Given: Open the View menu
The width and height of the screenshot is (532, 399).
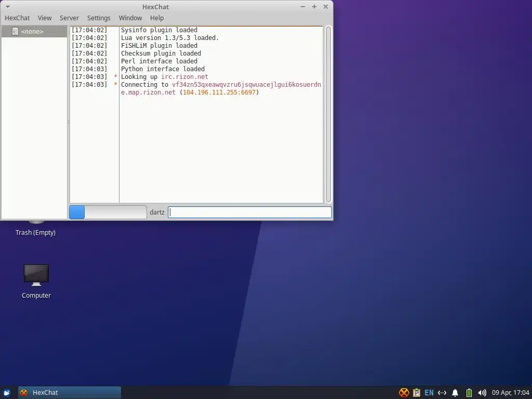Looking at the screenshot, I should (45, 18).
